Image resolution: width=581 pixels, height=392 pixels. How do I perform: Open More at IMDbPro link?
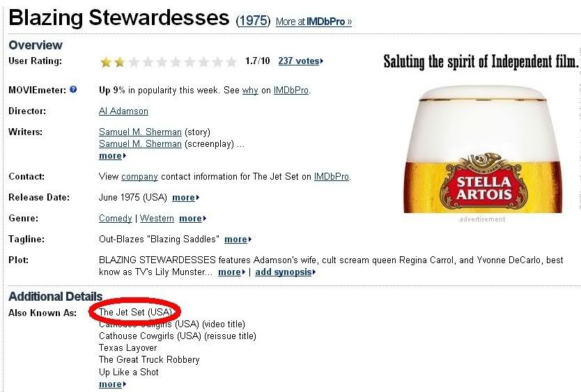coord(313,22)
